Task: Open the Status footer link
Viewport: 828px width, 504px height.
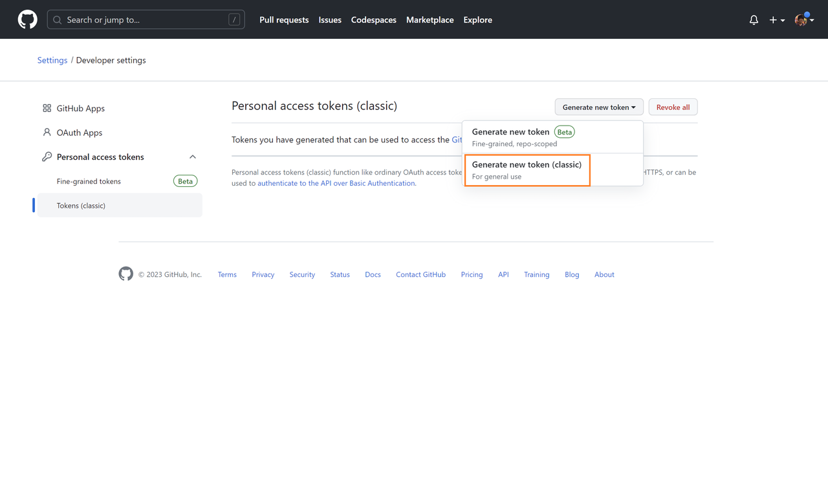Action: coord(340,274)
